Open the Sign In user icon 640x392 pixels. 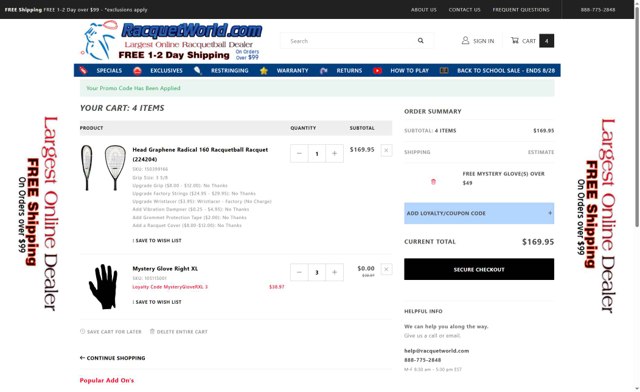coord(465,40)
